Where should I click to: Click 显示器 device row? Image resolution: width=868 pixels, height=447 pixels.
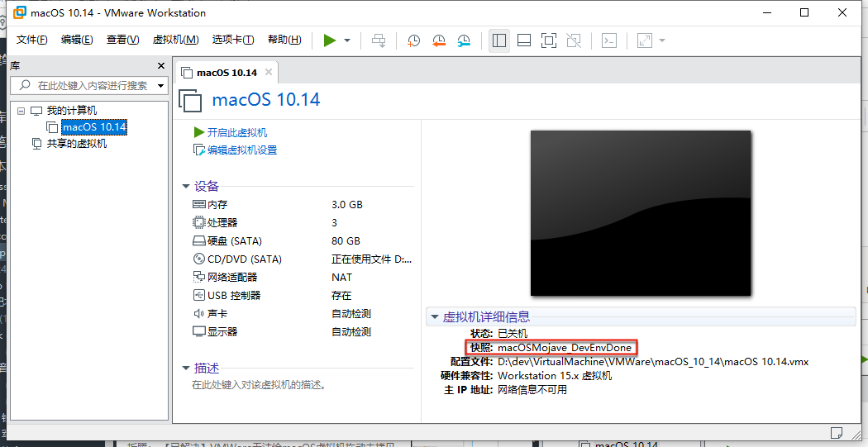(303, 332)
